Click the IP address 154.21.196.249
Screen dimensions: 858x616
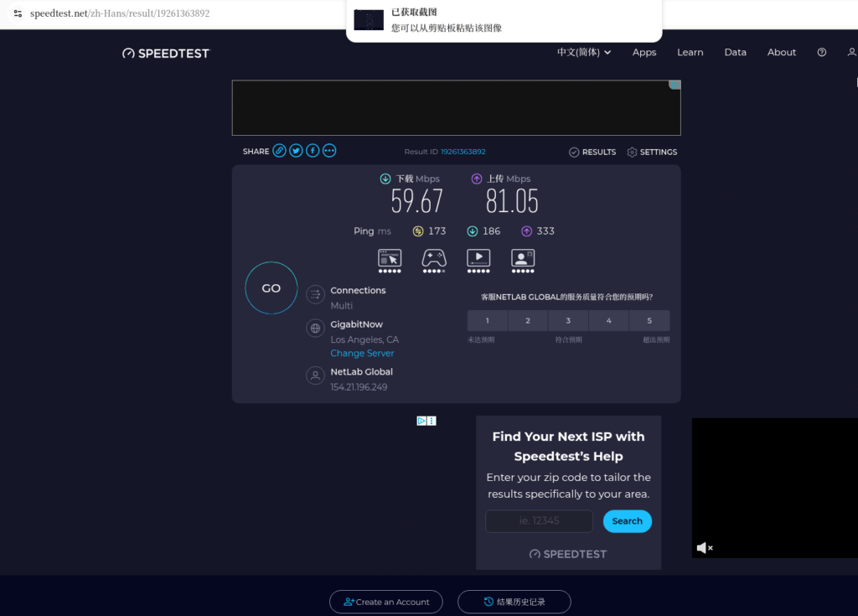pyautogui.click(x=359, y=387)
